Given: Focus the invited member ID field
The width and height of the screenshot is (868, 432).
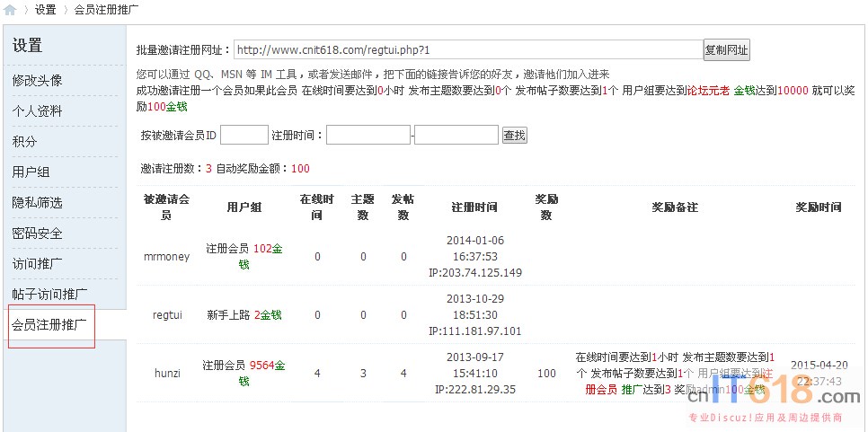Looking at the screenshot, I should click(244, 135).
